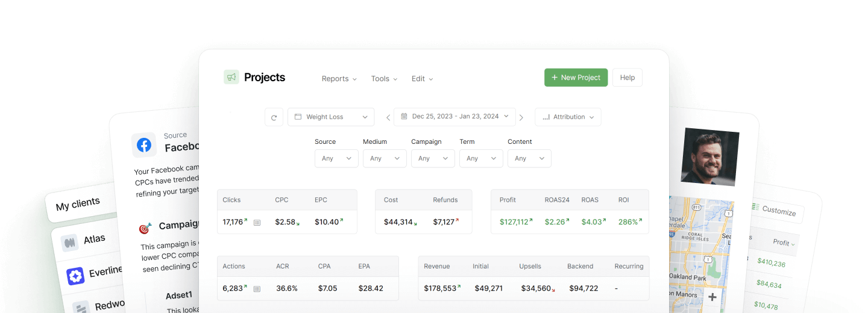Open Actions details table icon
Screen dimensions: 868x313
(x=257, y=289)
